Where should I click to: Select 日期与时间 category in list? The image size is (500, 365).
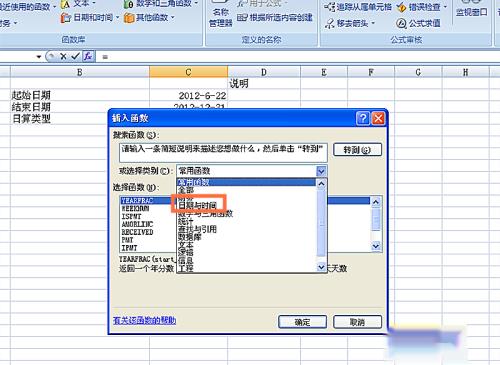(x=197, y=205)
